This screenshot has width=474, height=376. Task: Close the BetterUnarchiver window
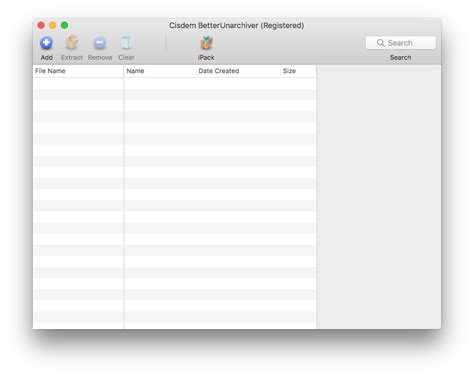[x=41, y=25]
